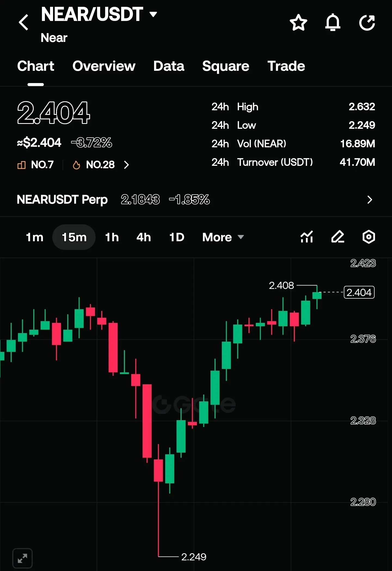The width and height of the screenshot is (392, 571).
Task: Open rankings via chevron after NO.28
Action: click(x=126, y=165)
